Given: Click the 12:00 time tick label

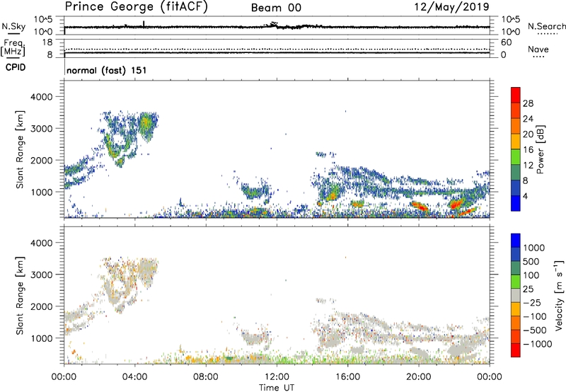Looking at the screenshot, I should pyautogui.click(x=277, y=377).
